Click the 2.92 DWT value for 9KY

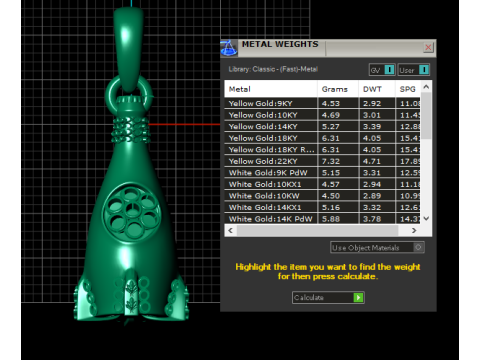pos(372,104)
